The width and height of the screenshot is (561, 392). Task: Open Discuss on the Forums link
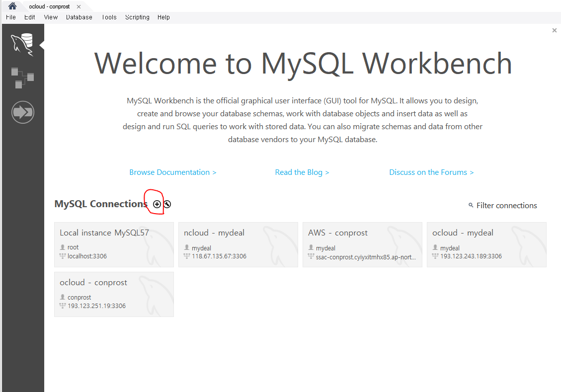coord(431,172)
